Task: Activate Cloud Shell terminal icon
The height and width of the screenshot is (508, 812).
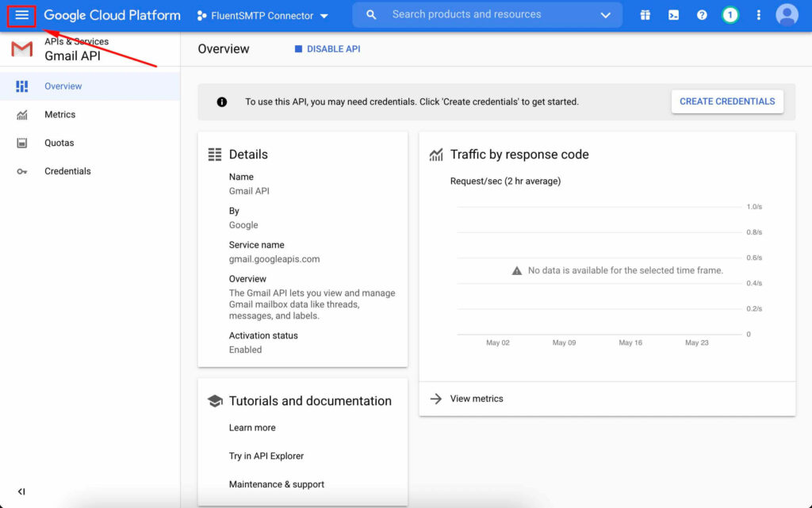Action: tap(673, 15)
